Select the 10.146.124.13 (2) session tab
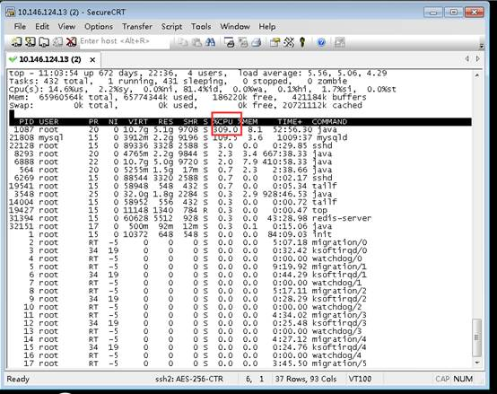 coord(50,59)
